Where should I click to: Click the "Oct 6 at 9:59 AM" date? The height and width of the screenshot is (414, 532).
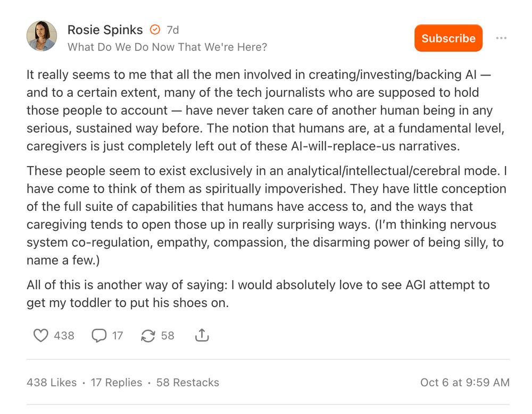click(x=464, y=383)
